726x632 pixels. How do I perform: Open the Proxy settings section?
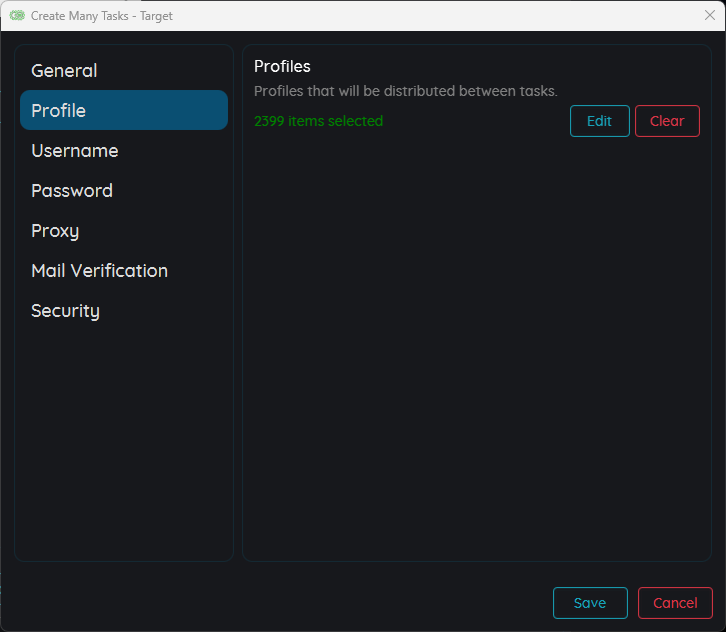click(55, 231)
